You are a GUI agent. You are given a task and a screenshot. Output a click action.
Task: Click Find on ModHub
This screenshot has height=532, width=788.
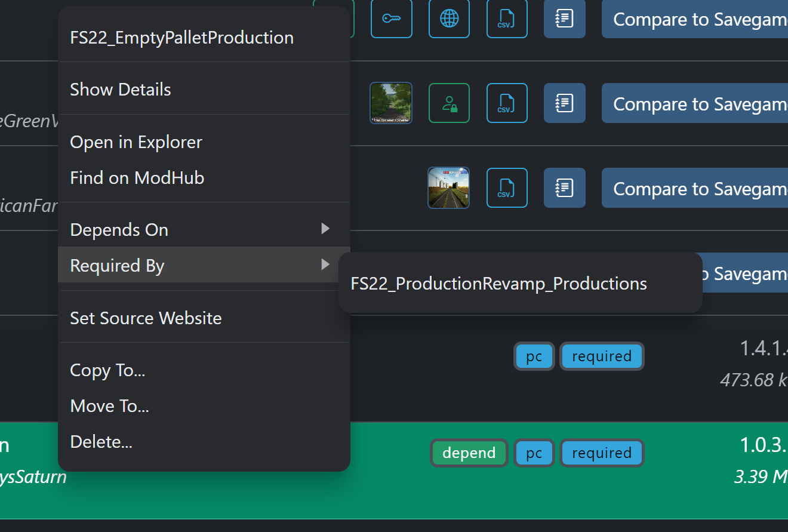pyautogui.click(x=137, y=177)
